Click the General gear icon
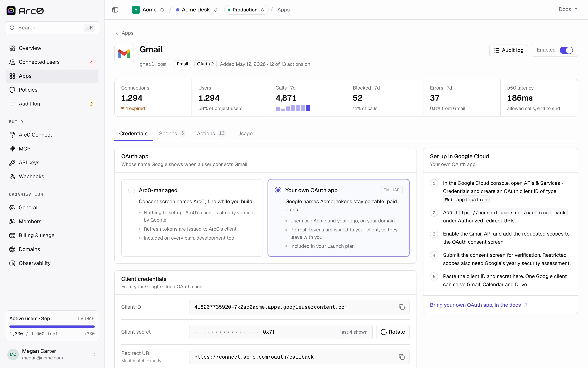This screenshot has height=368, width=588. pos(12,208)
